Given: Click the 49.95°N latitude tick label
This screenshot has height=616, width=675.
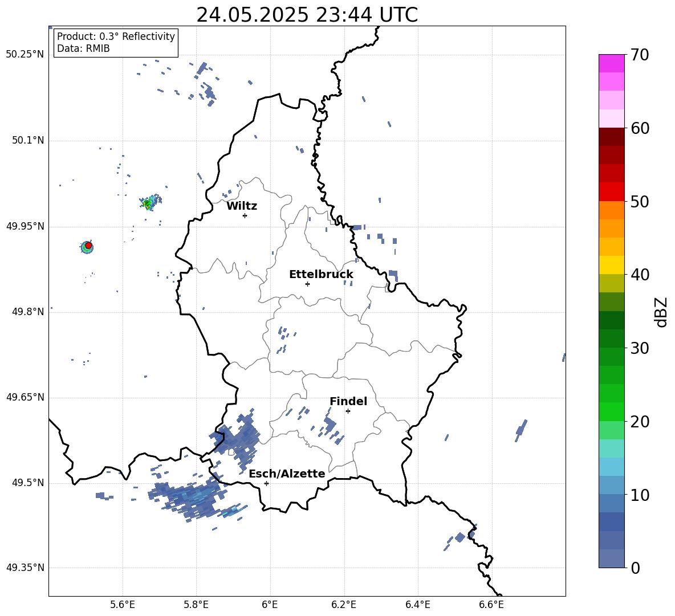Looking at the screenshot, I should (25, 226).
